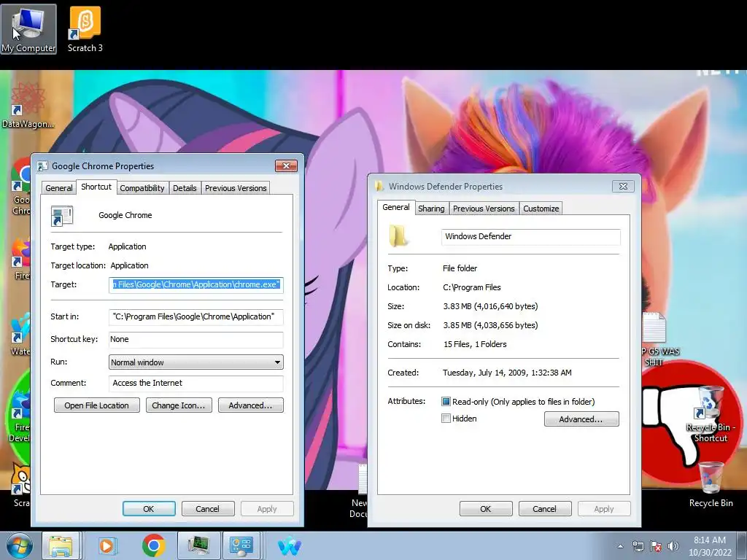The image size is (747, 560).
Task: Select the Recycle Bin - Shortcut icon
Action: (x=711, y=414)
